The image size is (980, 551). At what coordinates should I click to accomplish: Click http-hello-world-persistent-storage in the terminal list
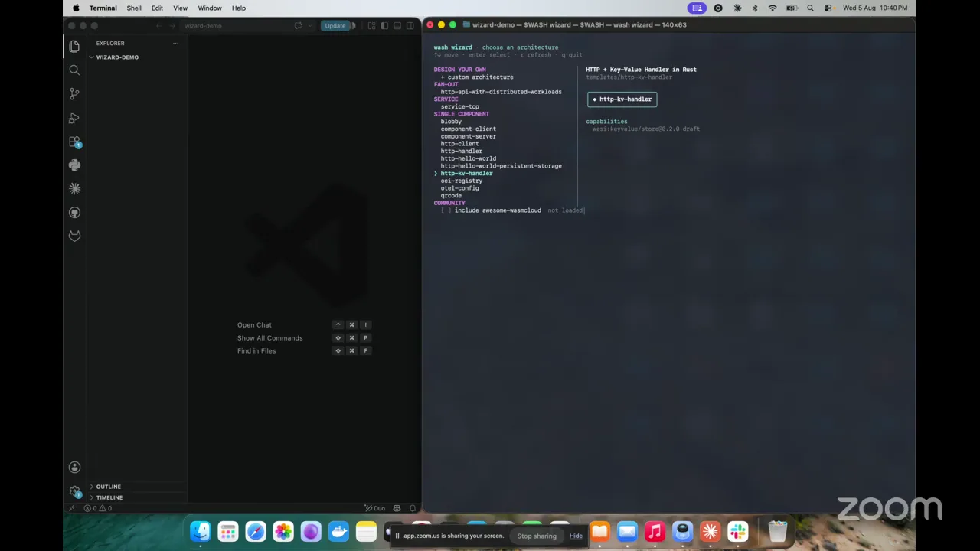click(501, 166)
